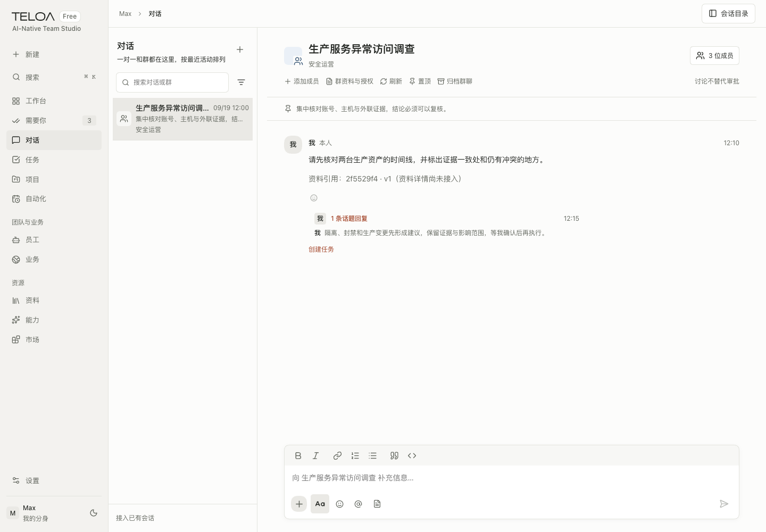This screenshot has width=766, height=532.
Task: Click the search conversations or groups field
Action: [x=172, y=82]
